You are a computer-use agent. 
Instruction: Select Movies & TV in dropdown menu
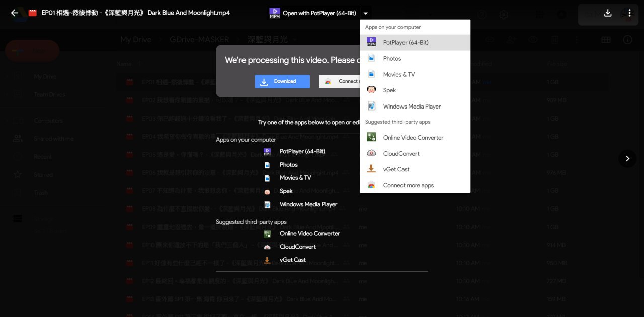click(398, 75)
